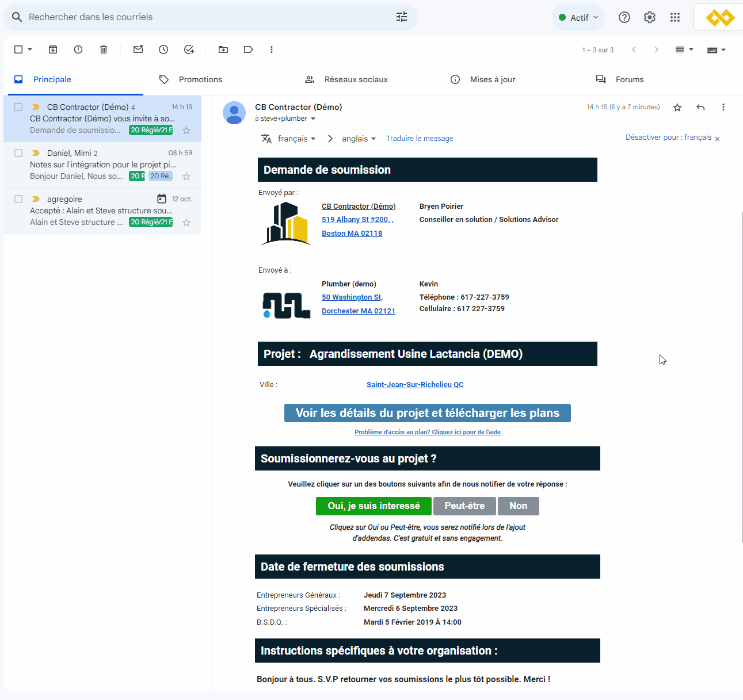
Task: Click the Labels tag icon
Action: (x=249, y=49)
